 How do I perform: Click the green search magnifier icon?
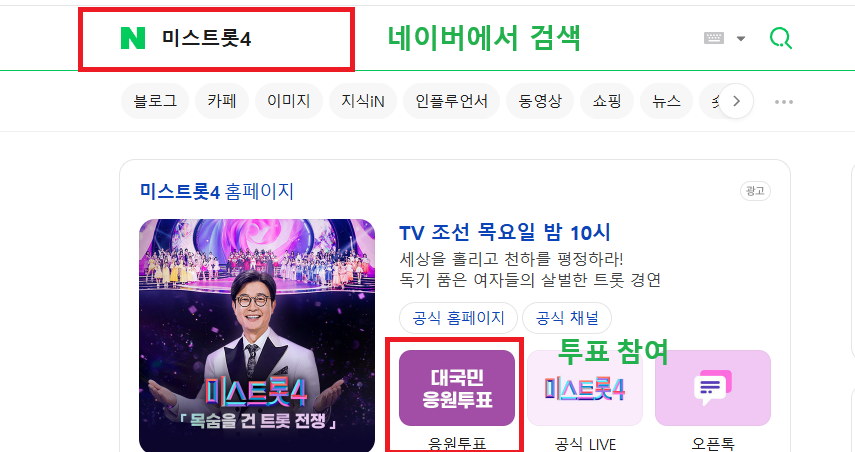click(x=780, y=38)
